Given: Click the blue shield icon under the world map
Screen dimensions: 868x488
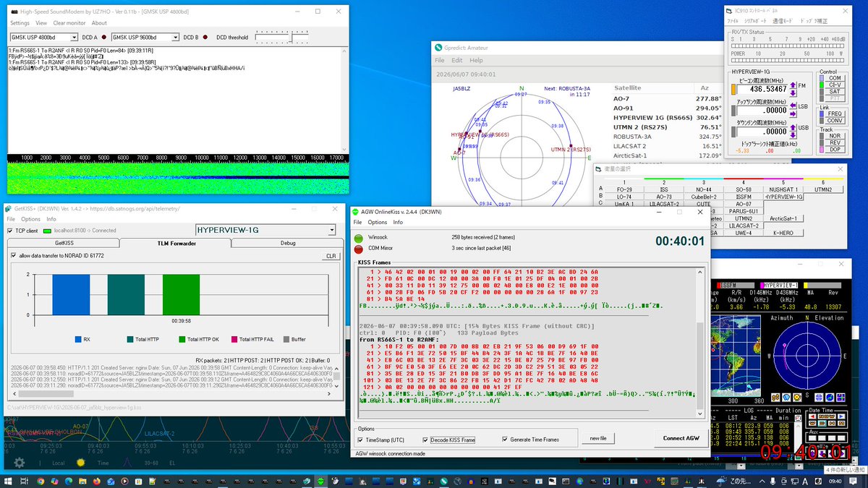Looking at the screenshot, I should 786,398.
